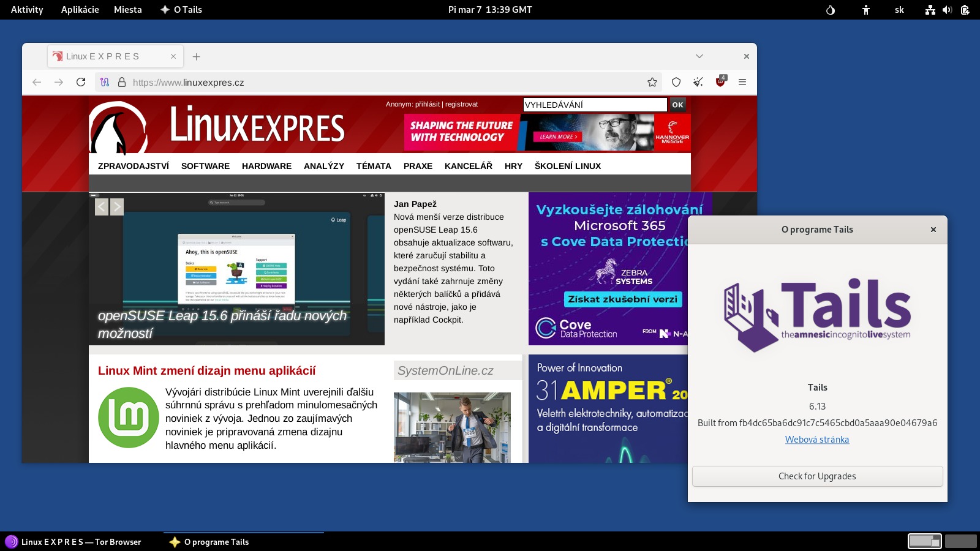980x551 pixels.
Task: Open new tab with plus button
Action: click(197, 56)
